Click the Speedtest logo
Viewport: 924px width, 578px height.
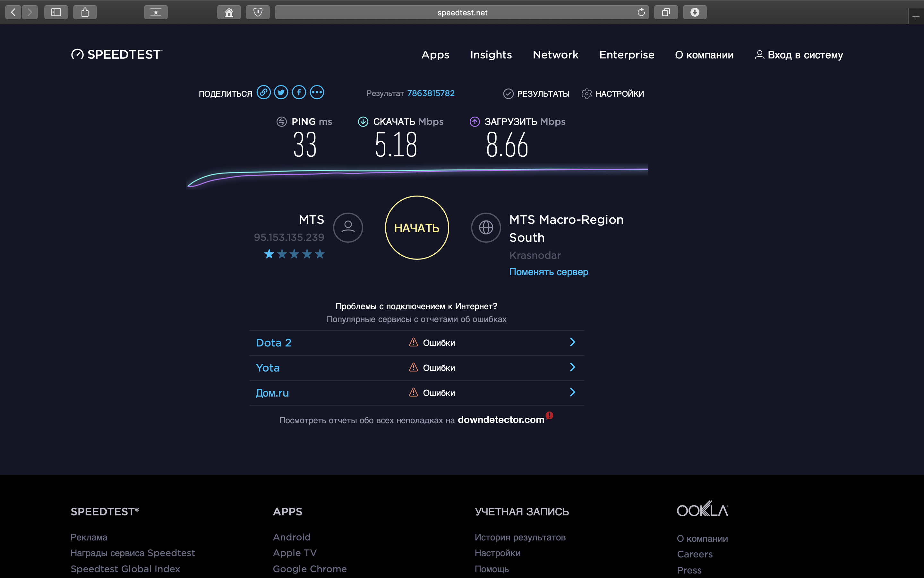tap(117, 54)
